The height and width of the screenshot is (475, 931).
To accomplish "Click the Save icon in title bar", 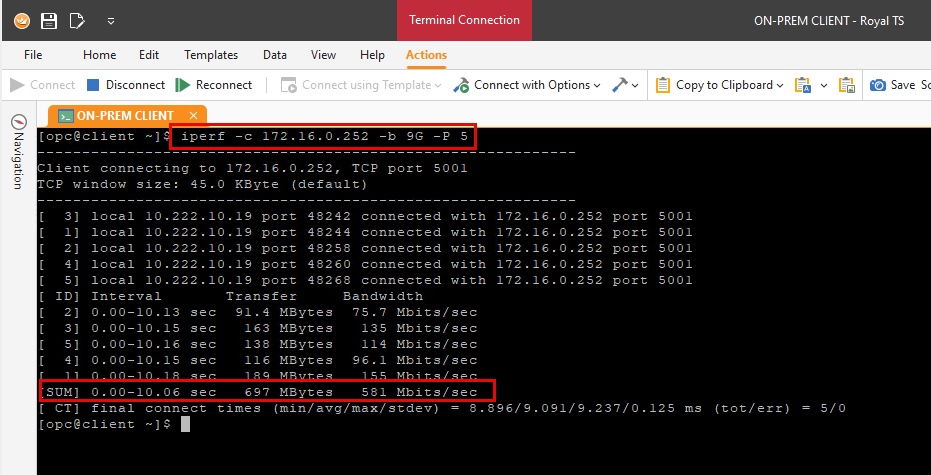I will pyautogui.click(x=49, y=20).
